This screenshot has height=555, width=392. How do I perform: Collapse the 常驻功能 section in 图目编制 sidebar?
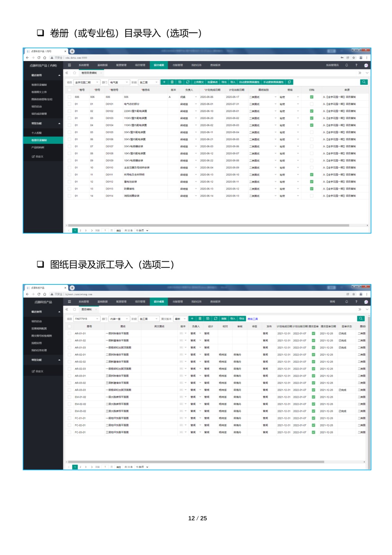point(59,360)
